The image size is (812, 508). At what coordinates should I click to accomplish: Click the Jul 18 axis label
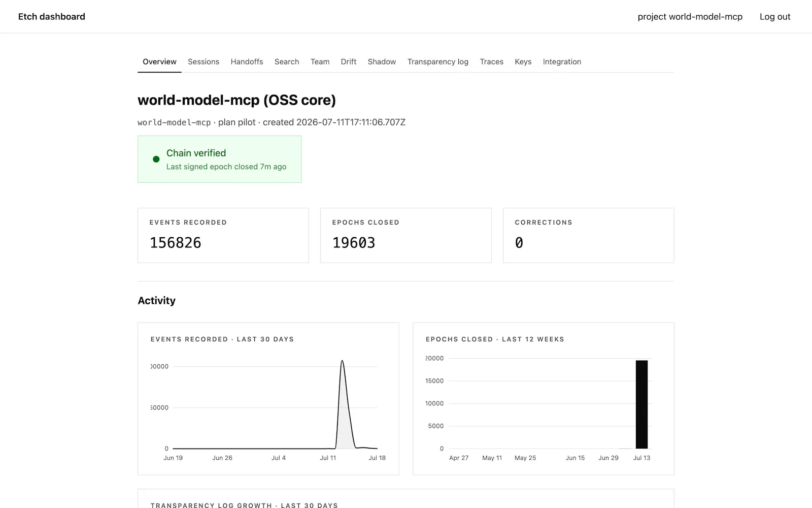click(377, 458)
